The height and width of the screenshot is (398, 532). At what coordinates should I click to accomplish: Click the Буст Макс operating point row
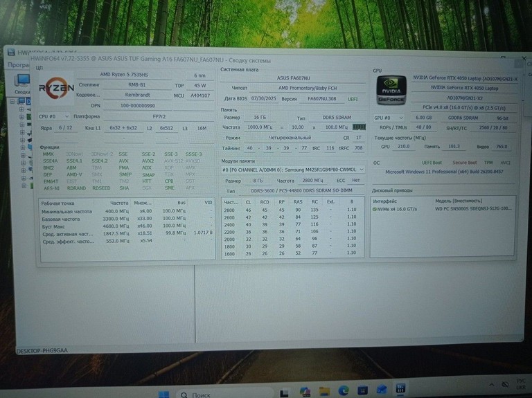(x=127, y=226)
